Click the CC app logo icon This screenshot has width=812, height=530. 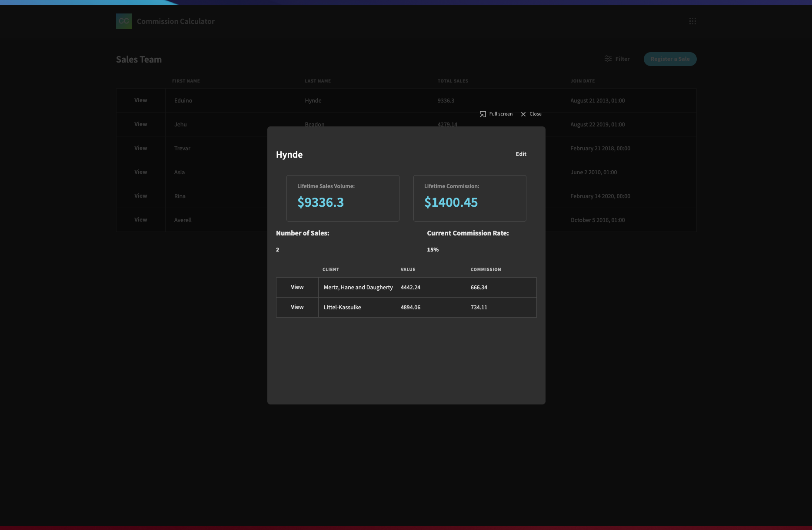point(123,21)
